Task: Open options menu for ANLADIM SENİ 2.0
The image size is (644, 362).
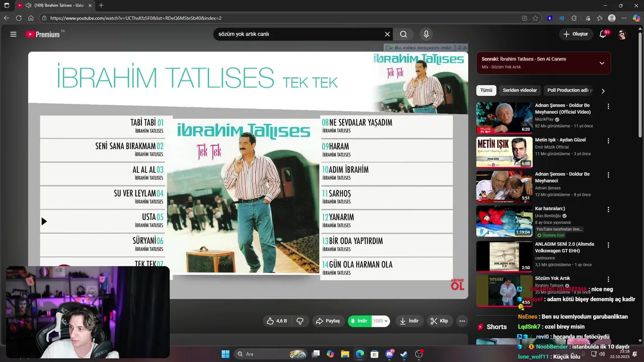Action: click(608, 245)
